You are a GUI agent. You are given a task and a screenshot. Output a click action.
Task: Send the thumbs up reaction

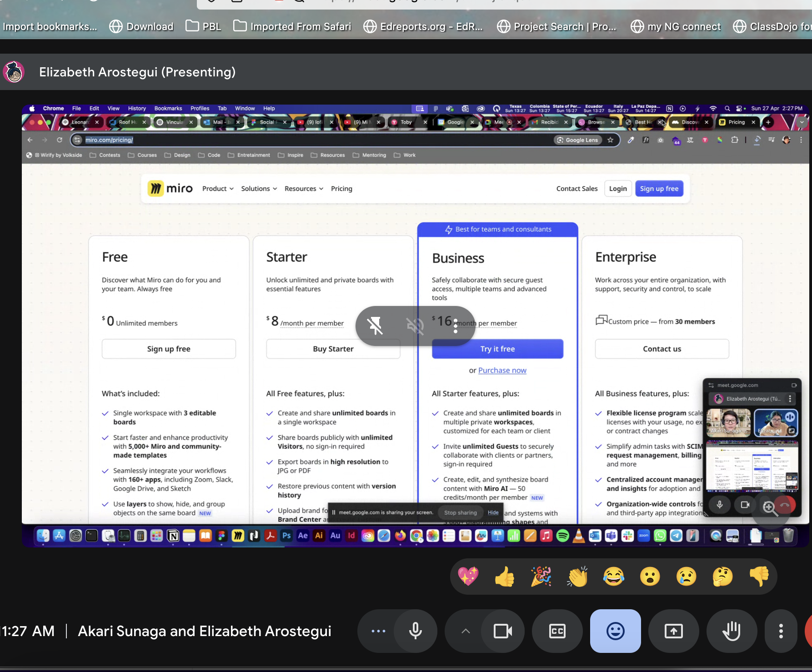tap(505, 577)
